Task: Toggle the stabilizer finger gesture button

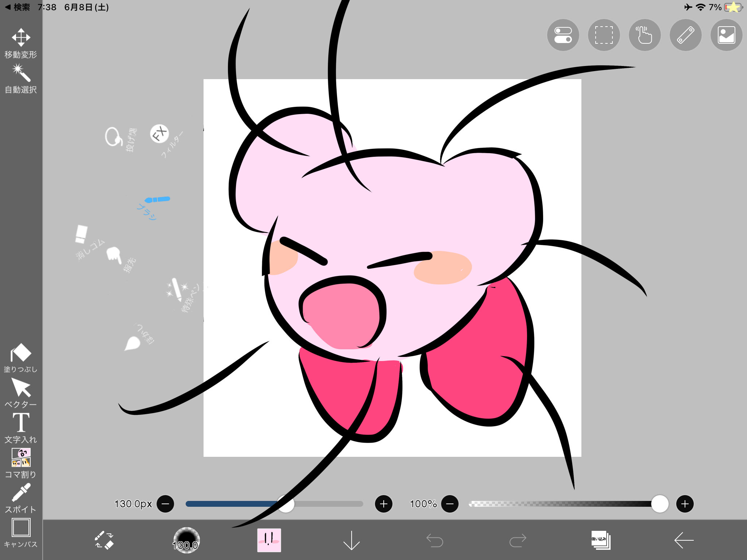Action: [x=645, y=35]
